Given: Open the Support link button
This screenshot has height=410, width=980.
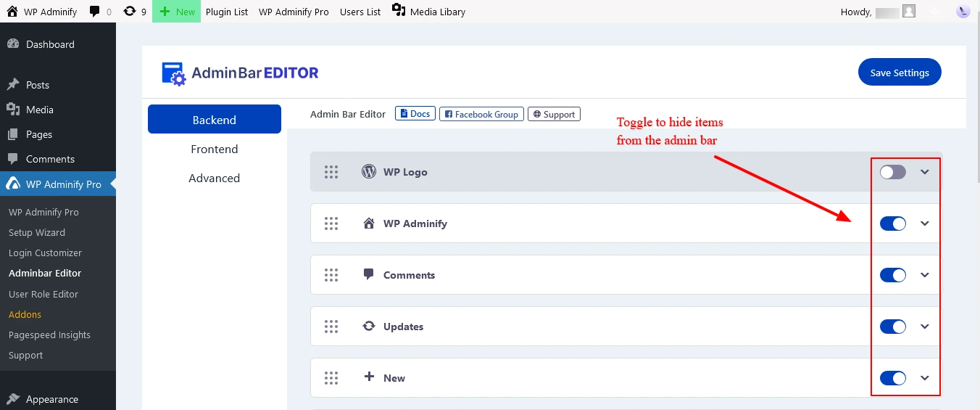Looking at the screenshot, I should (554, 114).
